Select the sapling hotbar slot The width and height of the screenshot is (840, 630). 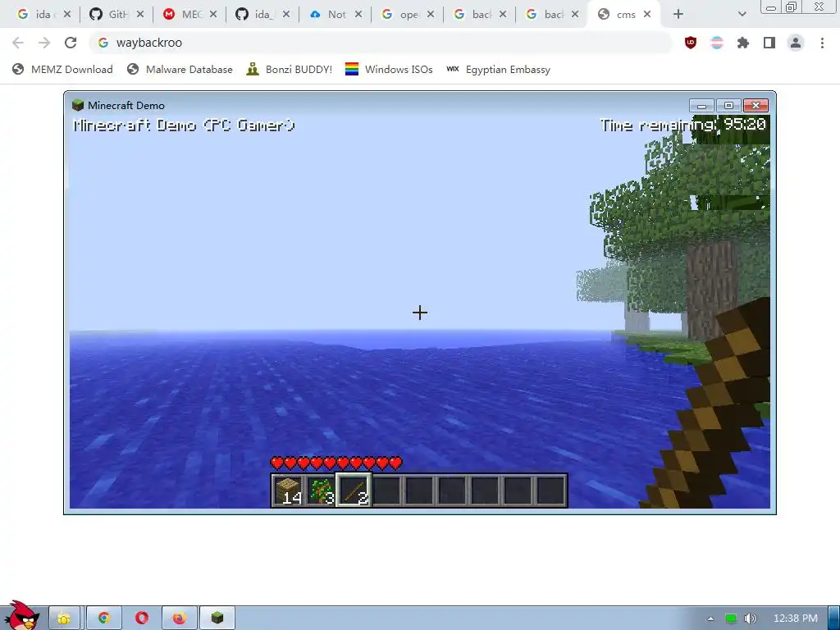[321, 491]
